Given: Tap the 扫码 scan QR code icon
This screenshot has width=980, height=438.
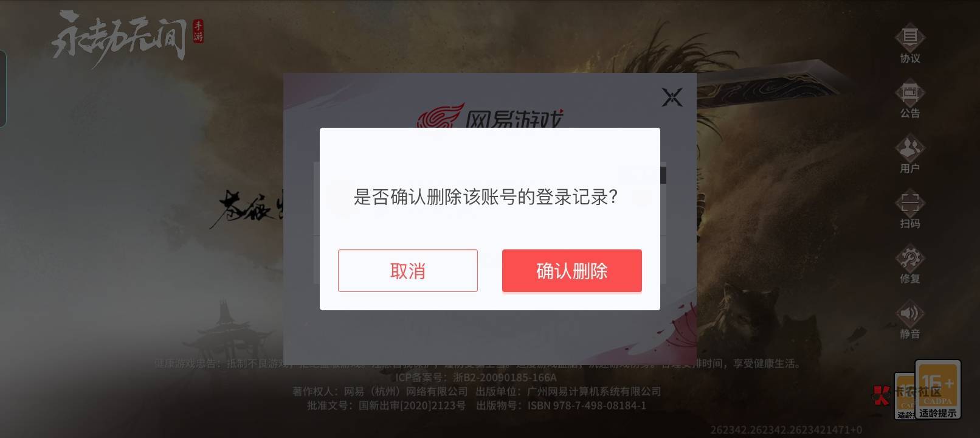Looking at the screenshot, I should coord(910,210).
